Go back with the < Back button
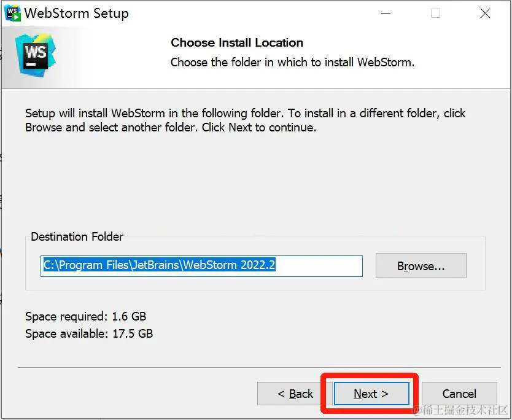Viewport: 512px width, 420px height. point(295,394)
